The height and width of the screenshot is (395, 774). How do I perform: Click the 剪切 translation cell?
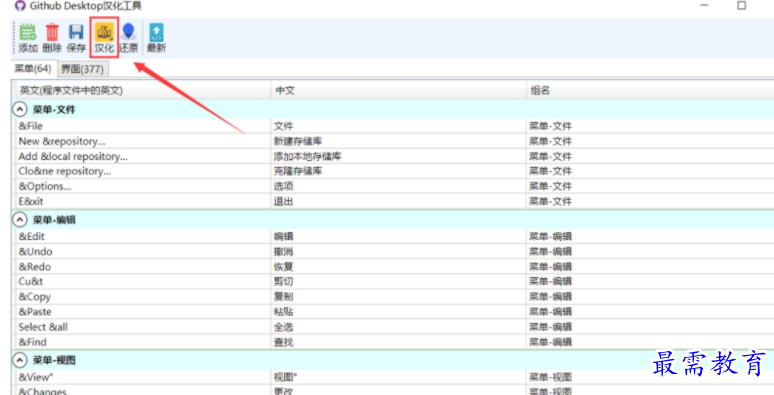coord(398,282)
